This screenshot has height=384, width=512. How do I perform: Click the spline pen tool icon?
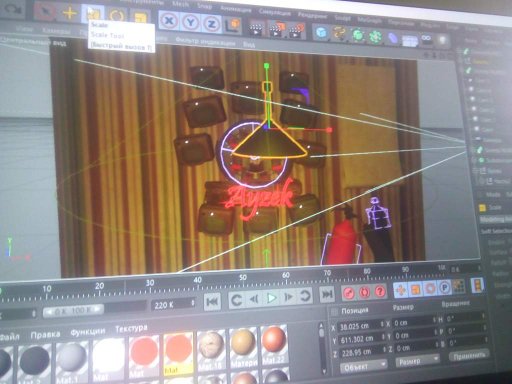pyautogui.click(x=339, y=34)
